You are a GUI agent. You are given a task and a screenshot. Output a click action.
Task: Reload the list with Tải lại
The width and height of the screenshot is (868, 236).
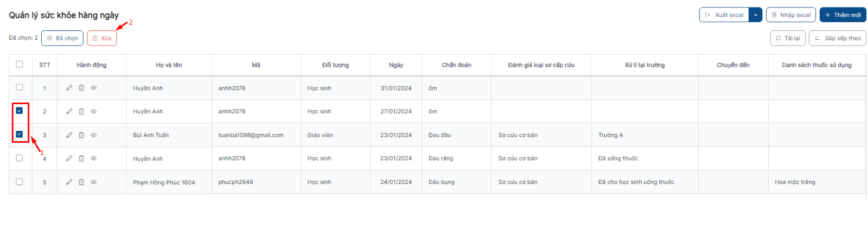[x=788, y=38]
